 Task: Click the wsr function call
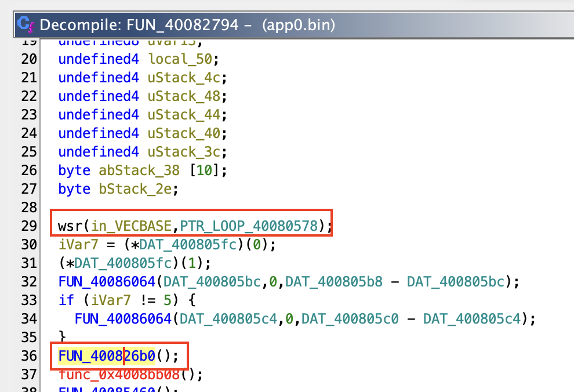coord(70,226)
